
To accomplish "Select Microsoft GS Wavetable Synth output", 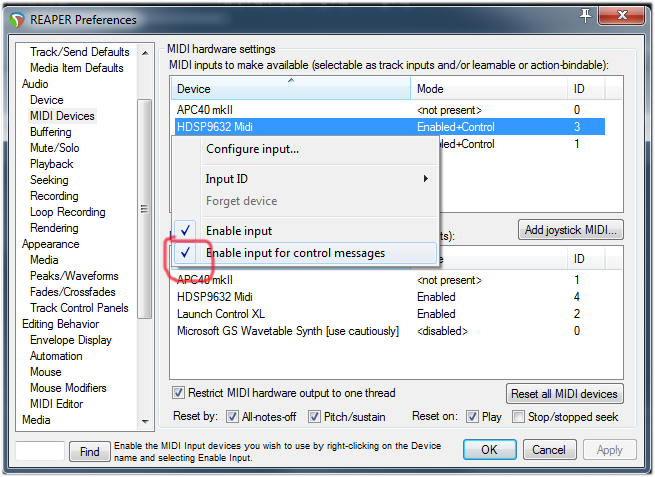I will (388, 331).
